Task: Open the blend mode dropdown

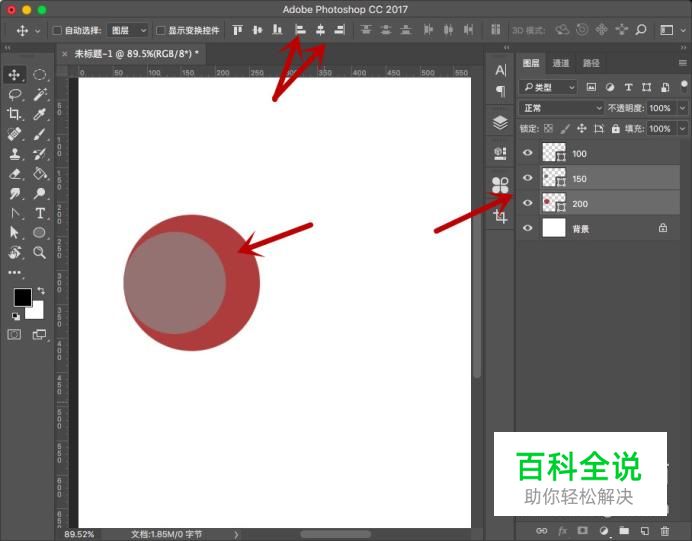Action: pos(561,108)
